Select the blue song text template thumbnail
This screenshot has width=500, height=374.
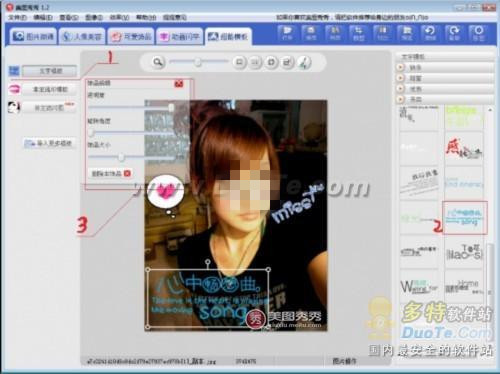[464, 217]
